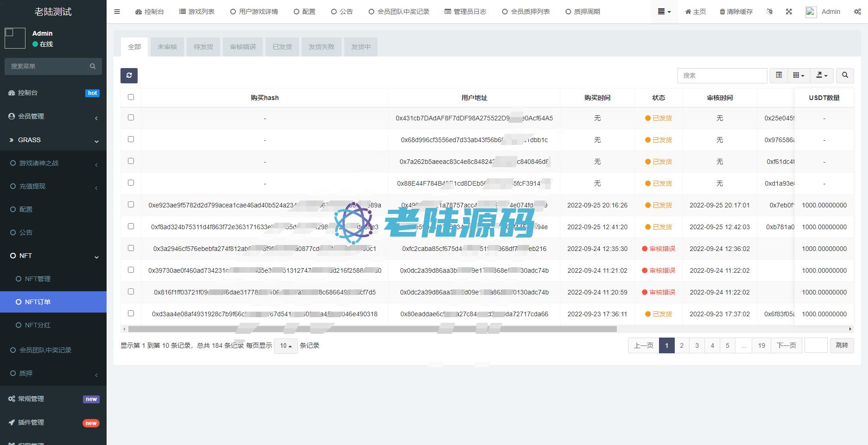Click the 下一页 next page button
Screen dimensions: 868x445
pyautogui.click(x=786, y=345)
